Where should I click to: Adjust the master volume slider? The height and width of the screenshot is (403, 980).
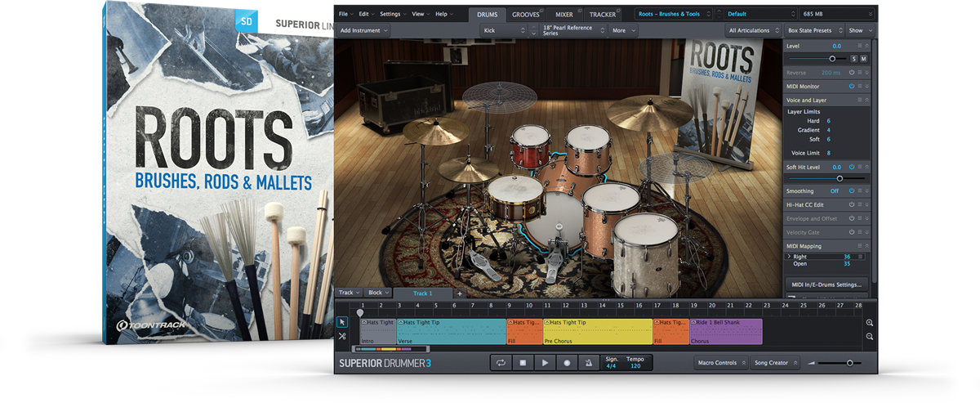coord(850,363)
